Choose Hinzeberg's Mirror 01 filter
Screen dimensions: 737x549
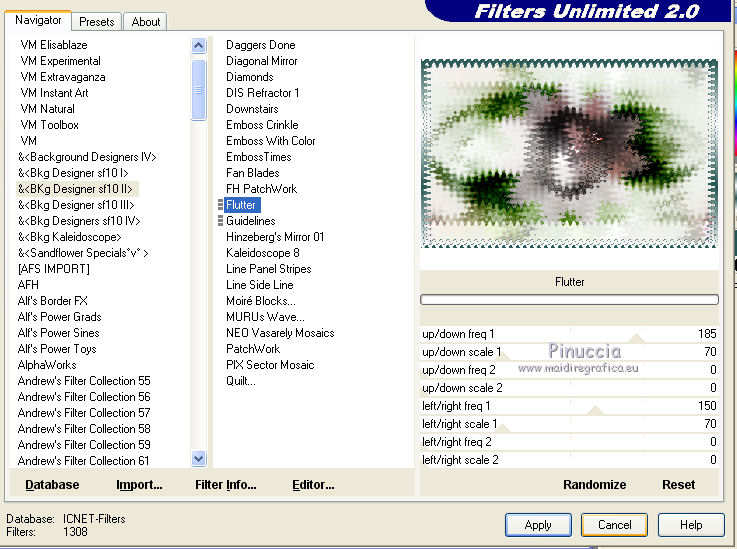pos(275,237)
